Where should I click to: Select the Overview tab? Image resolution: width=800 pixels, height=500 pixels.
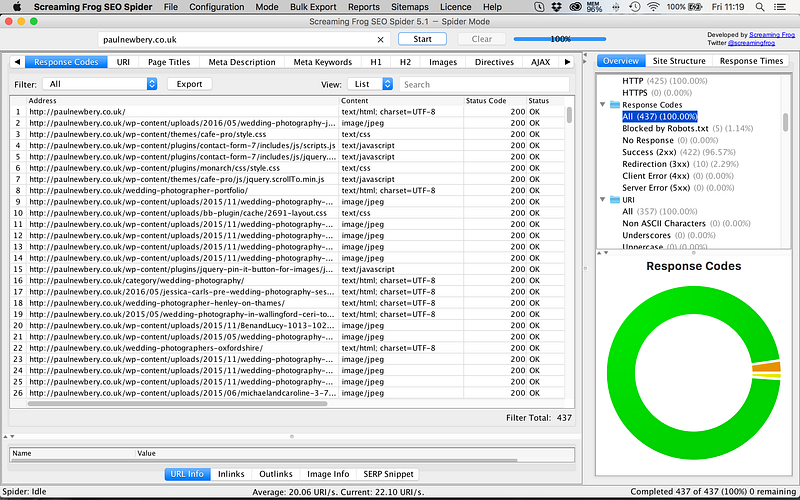621,61
